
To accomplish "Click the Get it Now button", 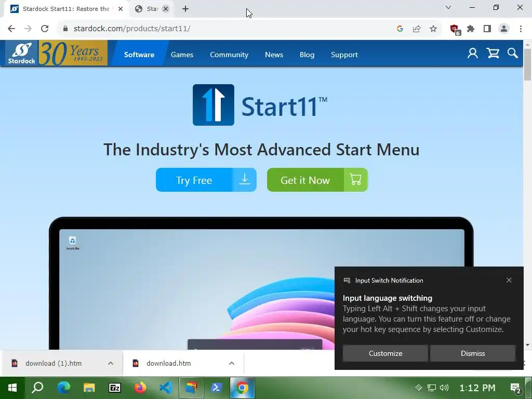I will [x=317, y=180].
